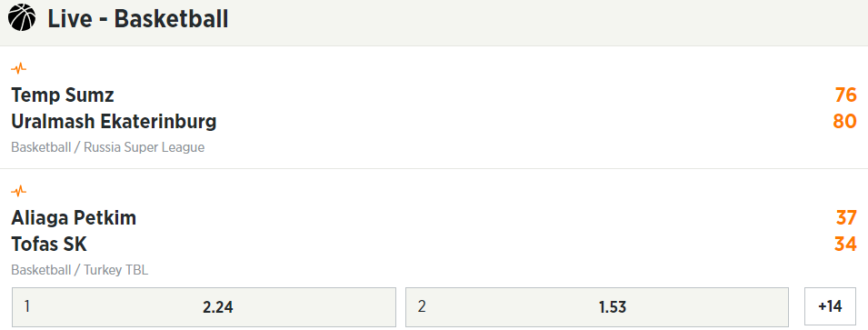Select the 1.53 odds value
This screenshot has width=868, height=330.
click(x=613, y=307)
